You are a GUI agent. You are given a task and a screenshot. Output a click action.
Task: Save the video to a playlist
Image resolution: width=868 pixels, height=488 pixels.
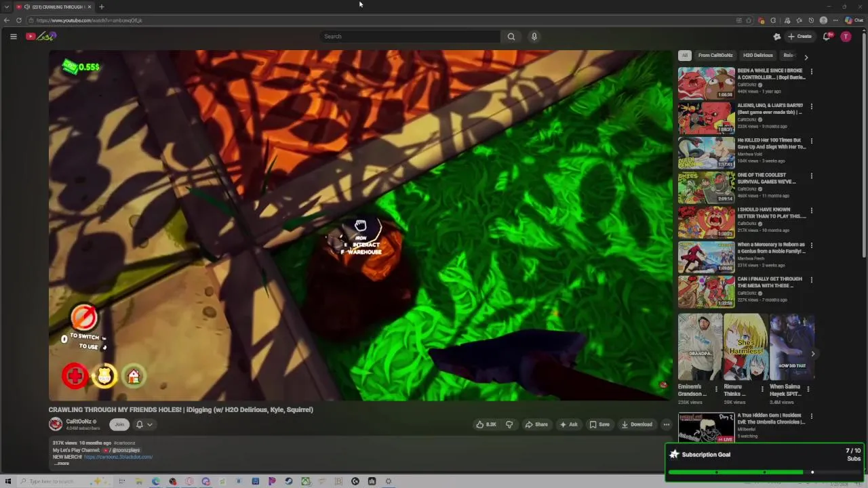pyautogui.click(x=599, y=424)
